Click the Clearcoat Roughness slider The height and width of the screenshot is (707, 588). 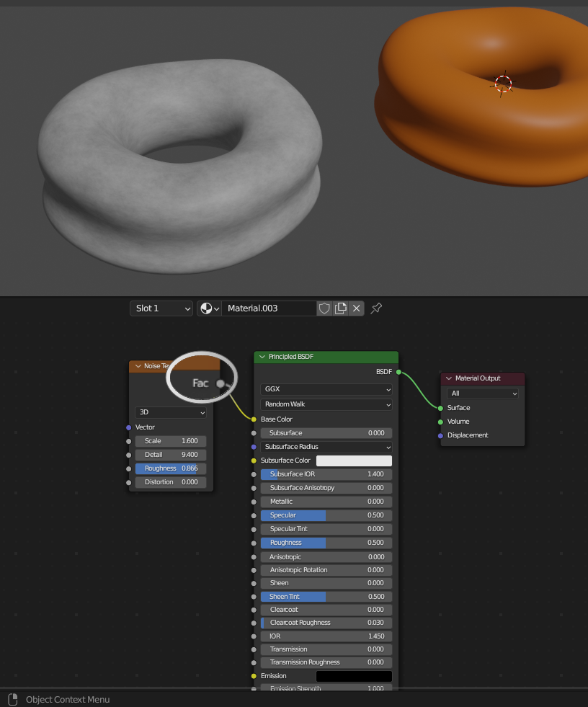pos(326,623)
